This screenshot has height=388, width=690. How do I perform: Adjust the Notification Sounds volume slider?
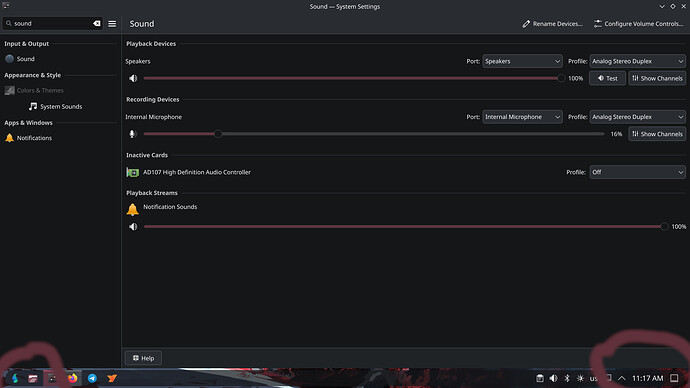click(406, 227)
